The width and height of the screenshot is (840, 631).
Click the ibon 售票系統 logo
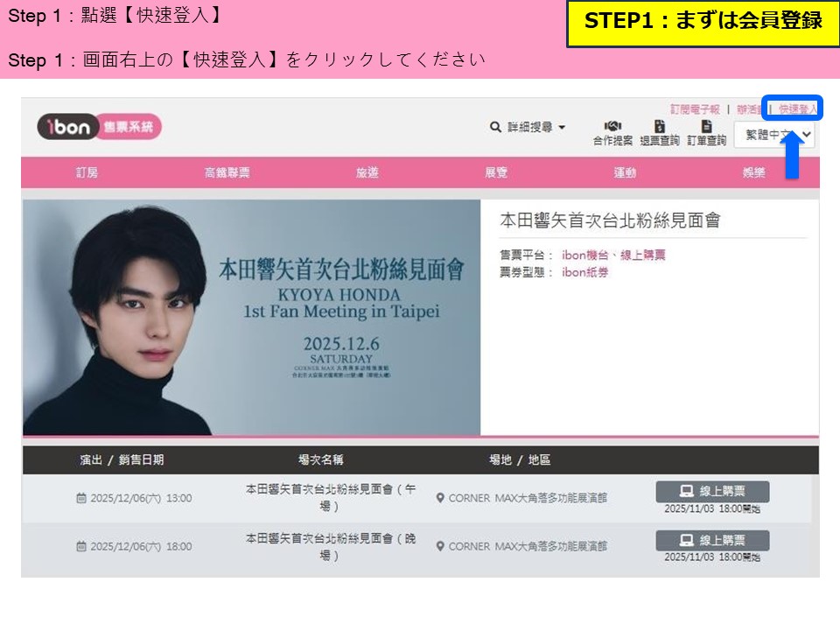click(99, 127)
